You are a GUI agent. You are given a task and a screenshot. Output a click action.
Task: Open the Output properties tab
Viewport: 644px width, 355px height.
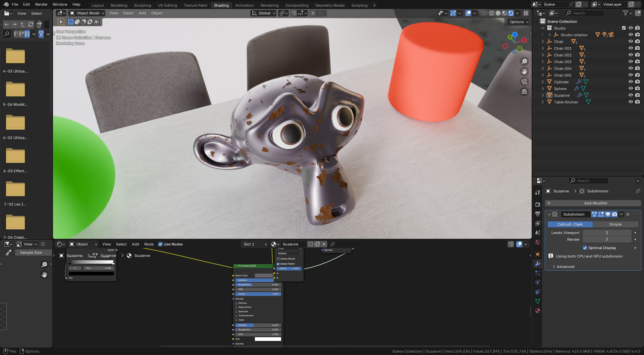[x=538, y=214]
